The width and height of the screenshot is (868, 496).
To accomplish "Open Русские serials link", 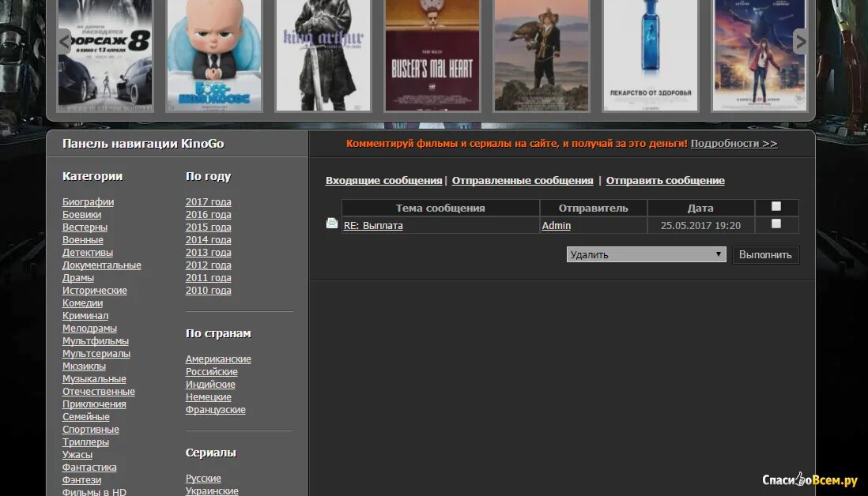I will pyautogui.click(x=203, y=479).
